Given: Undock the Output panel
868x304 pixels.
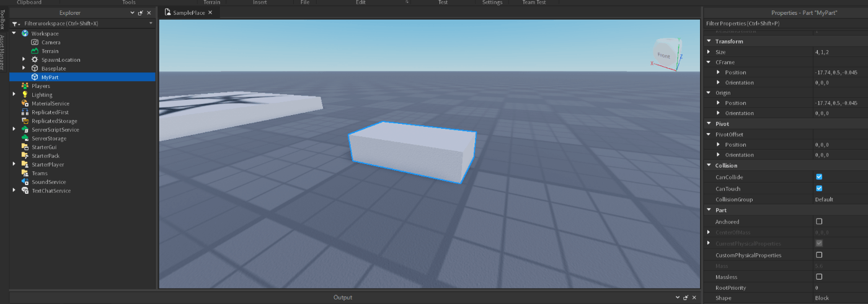Looking at the screenshot, I should (x=686, y=298).
